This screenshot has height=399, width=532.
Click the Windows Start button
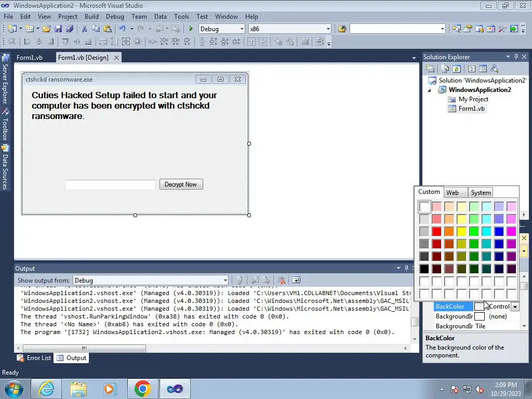[x=14, y=389]
